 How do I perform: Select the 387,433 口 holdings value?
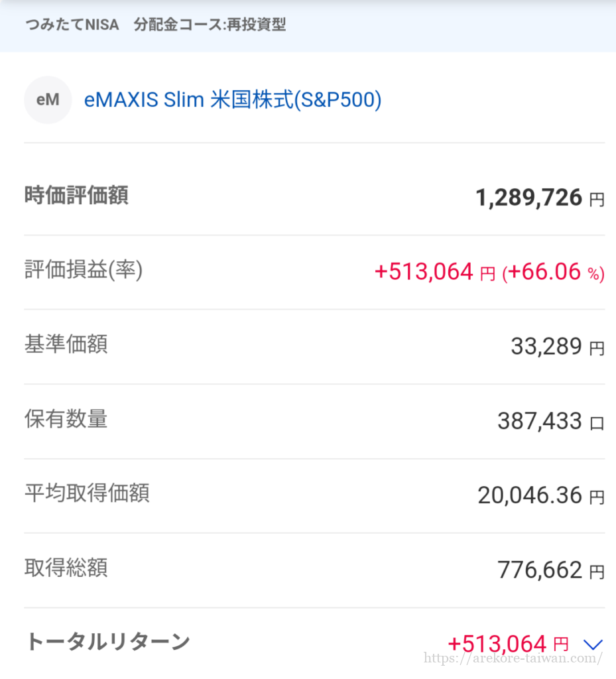(550, 421)
